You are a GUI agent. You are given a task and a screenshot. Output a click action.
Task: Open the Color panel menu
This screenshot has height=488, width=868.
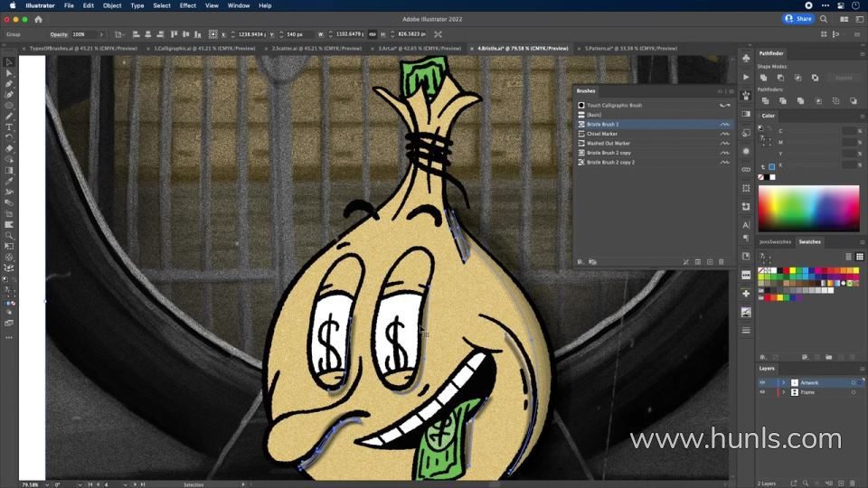coord(862,116)
